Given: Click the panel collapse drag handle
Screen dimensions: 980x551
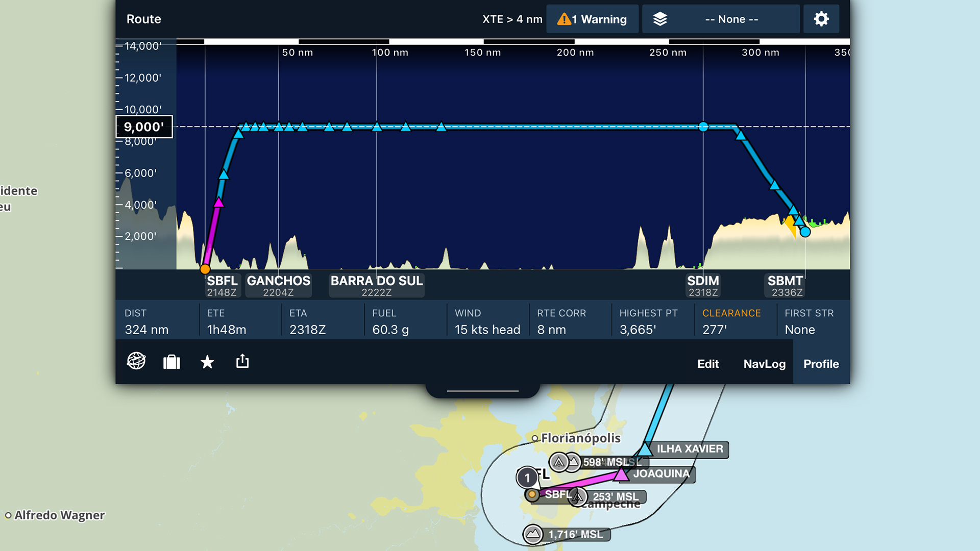Looking at the screenshot, I should (482, 391).
